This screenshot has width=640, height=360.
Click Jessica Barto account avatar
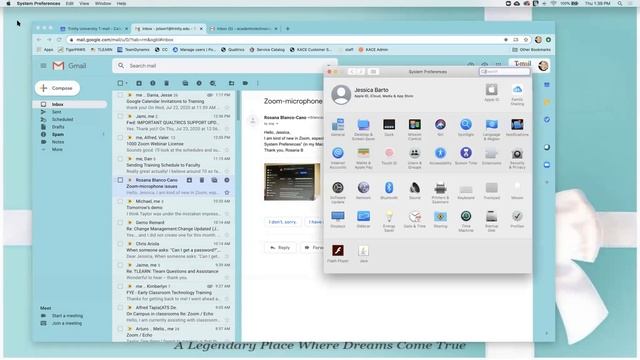(x=341, y=95)
